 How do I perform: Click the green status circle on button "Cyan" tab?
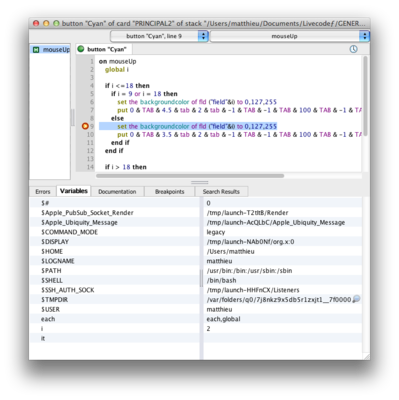(81, 49)
